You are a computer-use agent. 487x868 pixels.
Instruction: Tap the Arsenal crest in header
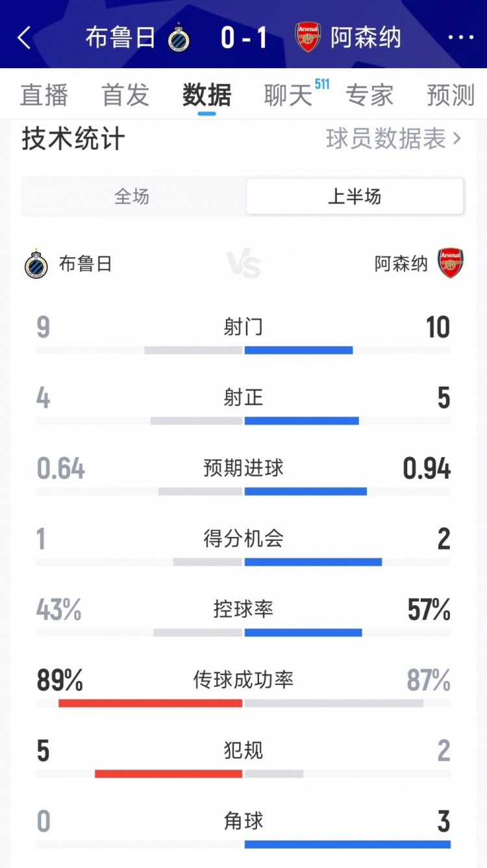(308, 38)
